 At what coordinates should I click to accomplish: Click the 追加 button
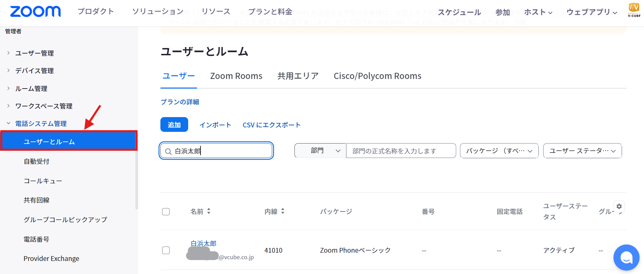click(174, 125)
